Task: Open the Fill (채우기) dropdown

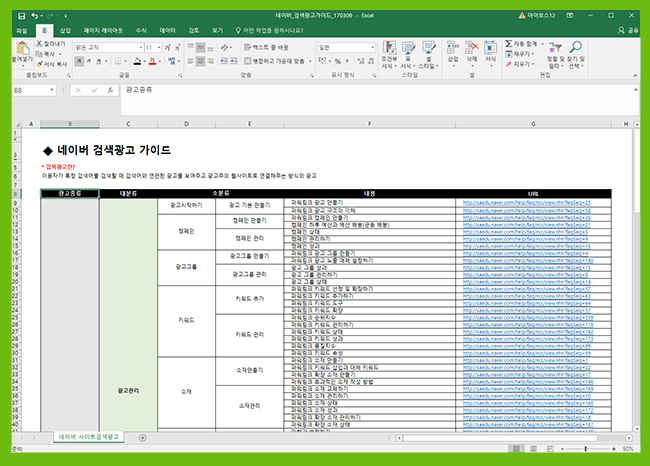Action: [519, 54]
